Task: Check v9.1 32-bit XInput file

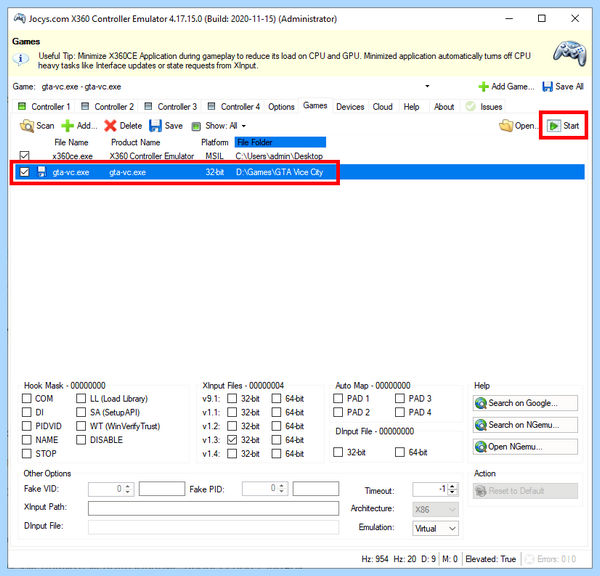Action: [232, 398]
